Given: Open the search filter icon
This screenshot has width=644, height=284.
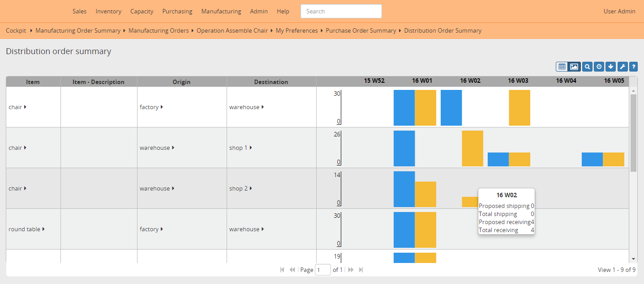Looking at the screenshot, I should 587,66.
